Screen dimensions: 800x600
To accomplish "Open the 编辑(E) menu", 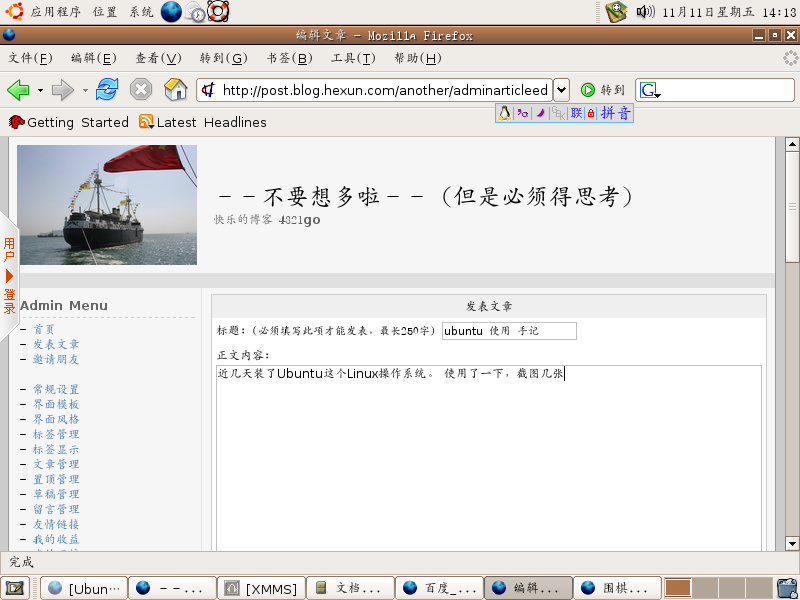I will coord(94,58).
